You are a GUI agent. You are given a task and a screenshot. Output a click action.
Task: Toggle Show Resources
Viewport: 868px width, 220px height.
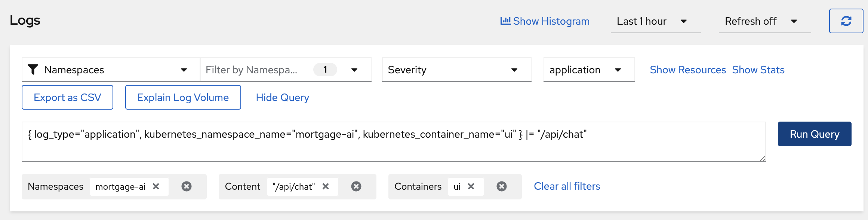pyautogui.click(x=688, y=70)
